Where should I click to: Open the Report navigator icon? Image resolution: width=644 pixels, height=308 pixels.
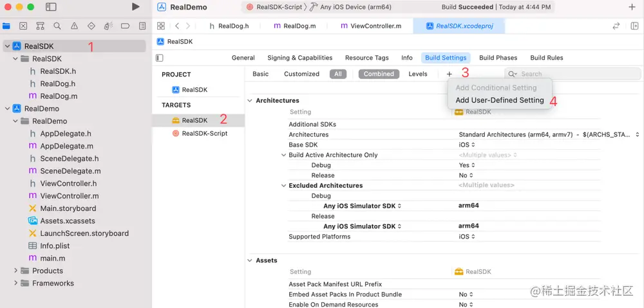142,26
